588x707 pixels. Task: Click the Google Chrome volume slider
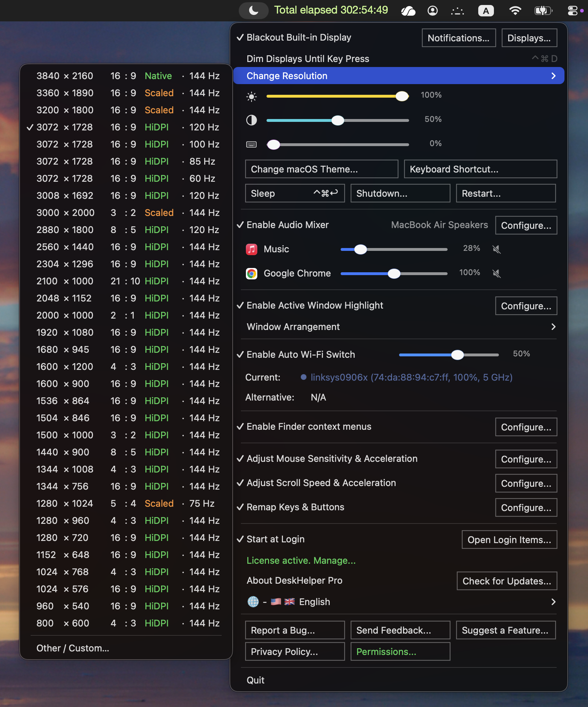[x=394, y=274]
